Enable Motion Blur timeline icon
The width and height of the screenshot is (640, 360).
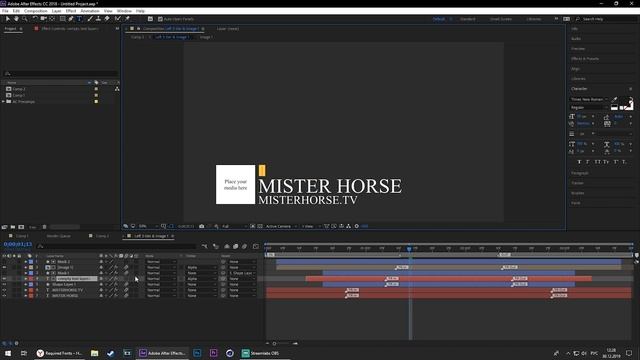244,246
